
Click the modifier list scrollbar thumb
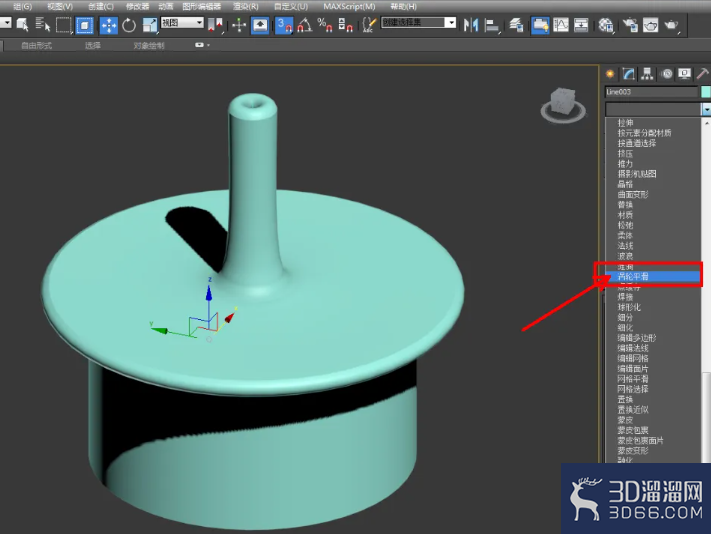click(706, 415)
